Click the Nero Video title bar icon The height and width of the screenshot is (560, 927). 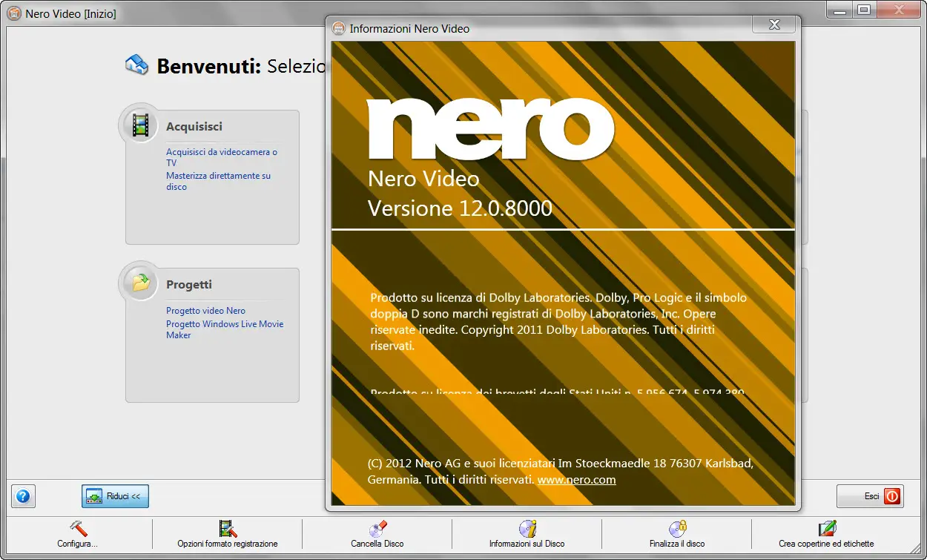pos(13,13)
